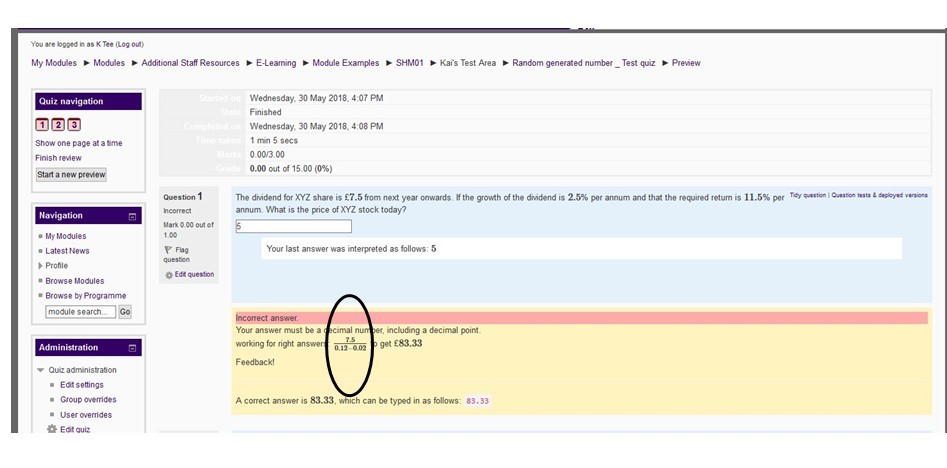Open Latest News in Navigation block
The width and height of the screenshot is (947, 468).
[67, 251]
